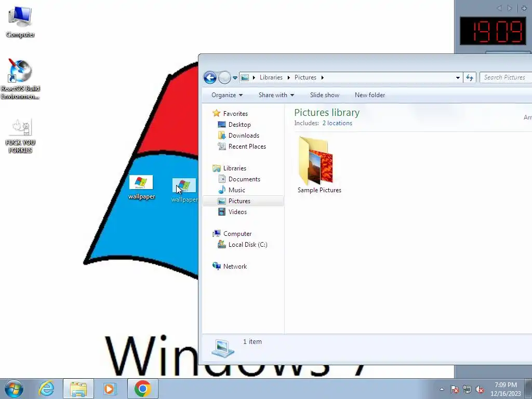Open the Music library

236,190
